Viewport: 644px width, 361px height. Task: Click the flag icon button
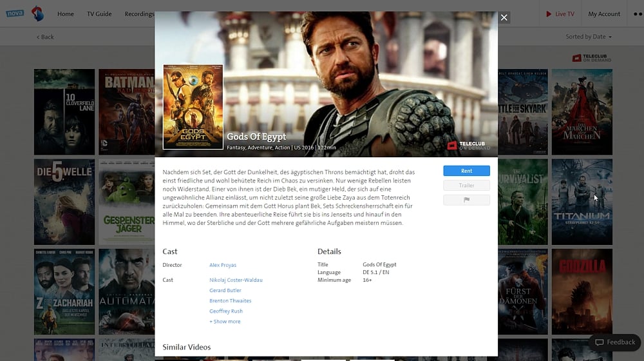(466, 200)
